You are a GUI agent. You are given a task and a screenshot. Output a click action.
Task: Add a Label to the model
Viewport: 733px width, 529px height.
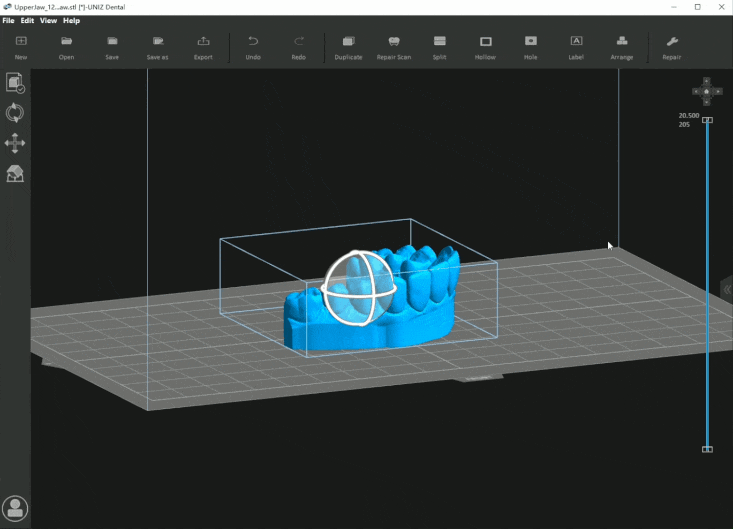pos(576,46)
